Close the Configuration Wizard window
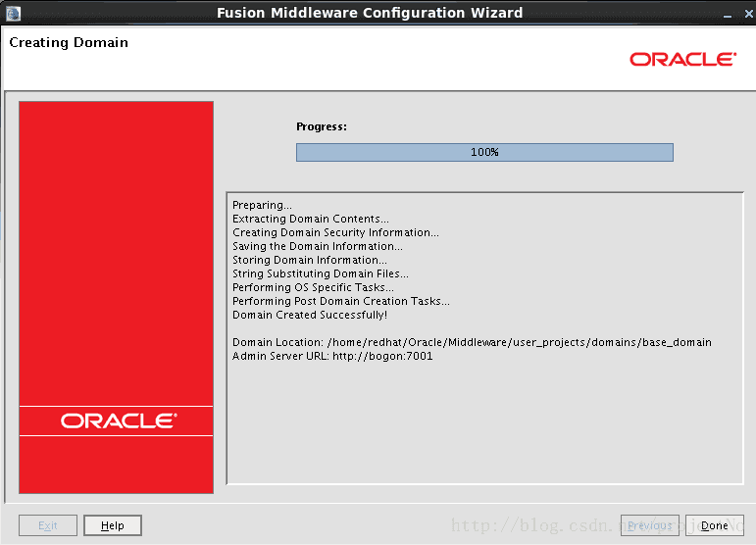756x545 pixels. [748, 14]
